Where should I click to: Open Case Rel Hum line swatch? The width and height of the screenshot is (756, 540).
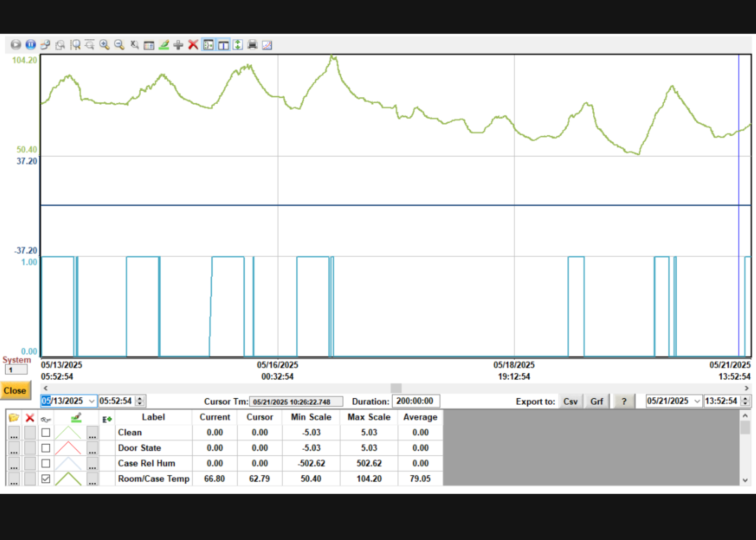coord(68,464)
